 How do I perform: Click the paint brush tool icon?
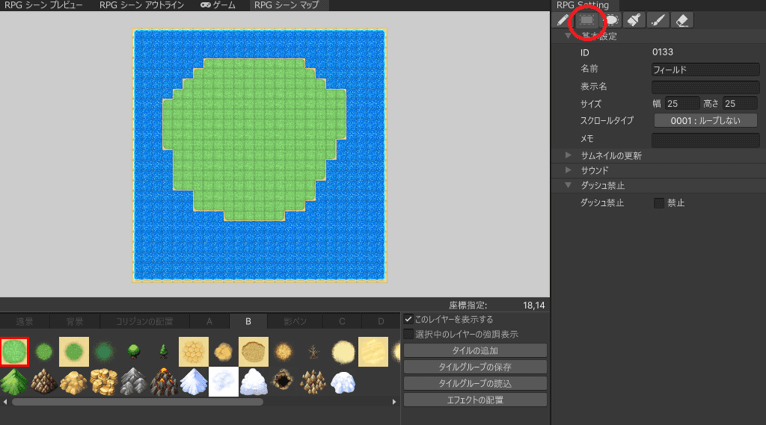659,20
